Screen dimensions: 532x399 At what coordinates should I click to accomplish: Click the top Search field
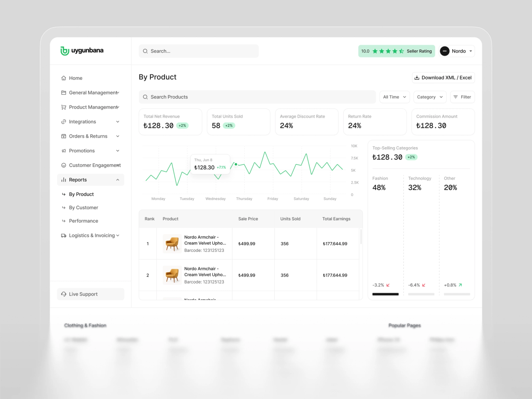[199, 51]
